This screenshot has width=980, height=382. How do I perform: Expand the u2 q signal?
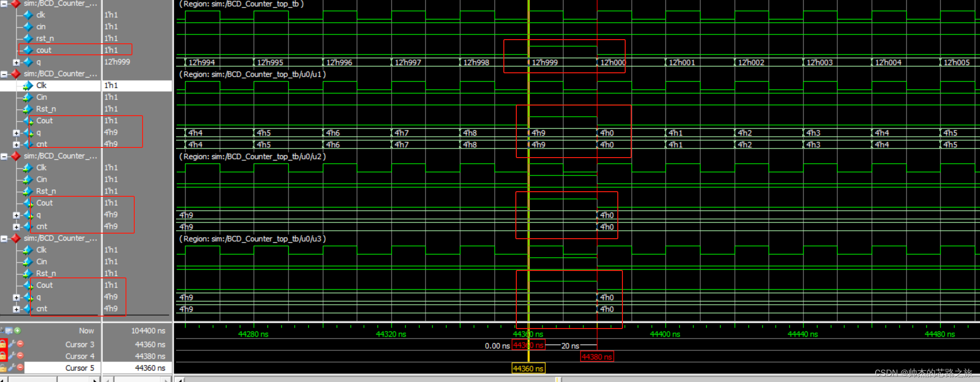[16, 215]
